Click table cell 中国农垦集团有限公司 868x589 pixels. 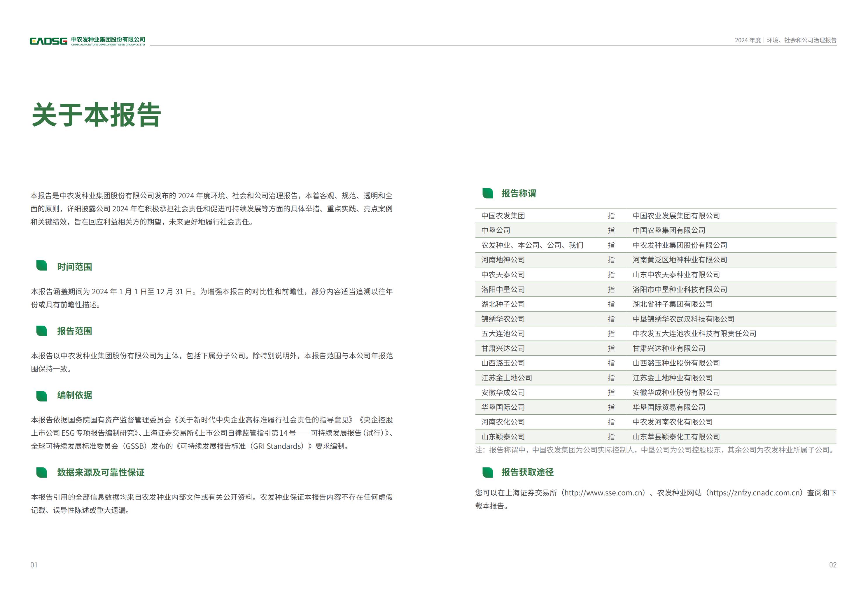point(669,230)
